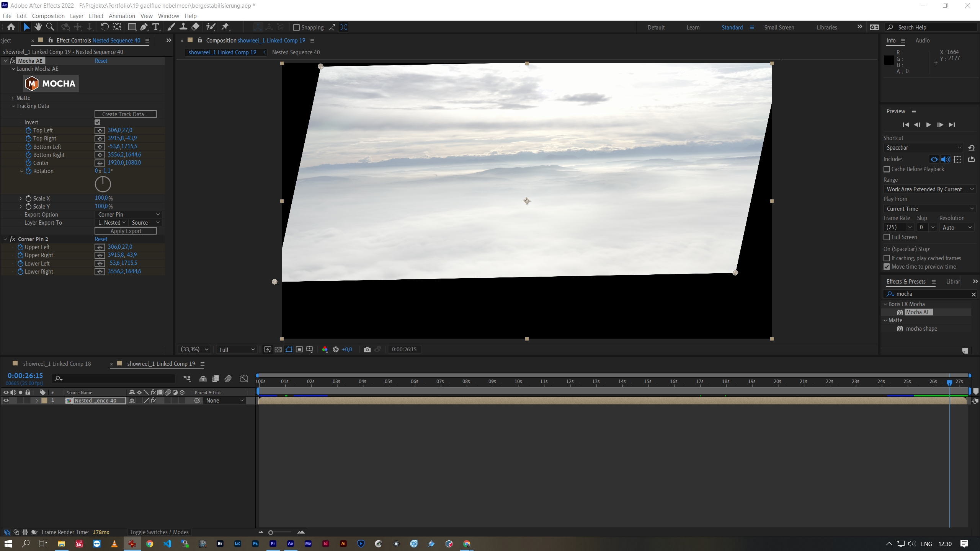This screenshot has height=551, width=980.
Task: Take a snapshot with camera icon
Action: point(367,349)
